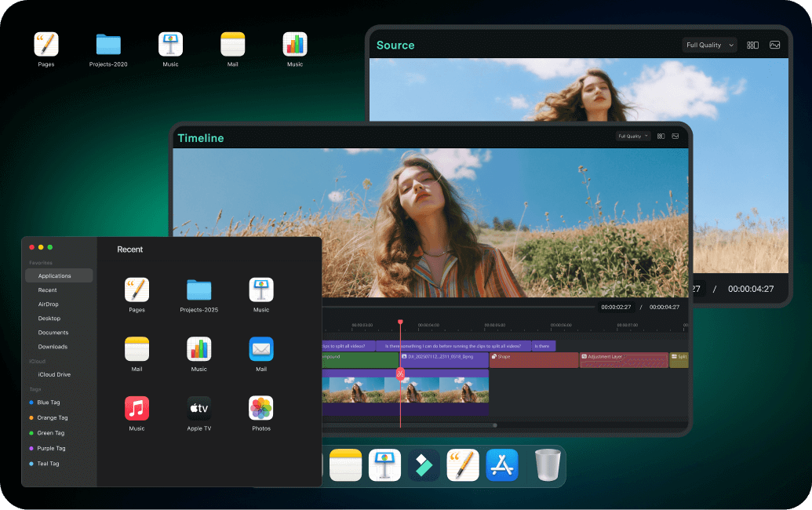Open the red music-note Music icon in Finder
This screenshot has height=510, width=812.
pos(137,409)
